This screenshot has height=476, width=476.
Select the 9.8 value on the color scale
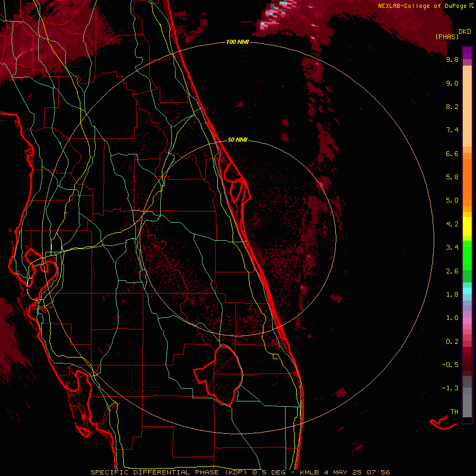click(x=452, y=59)
